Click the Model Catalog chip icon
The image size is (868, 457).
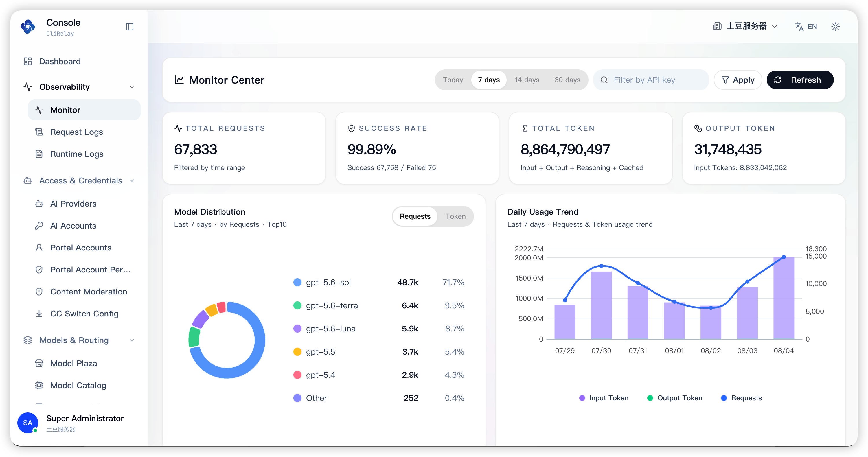click(39, 385)
